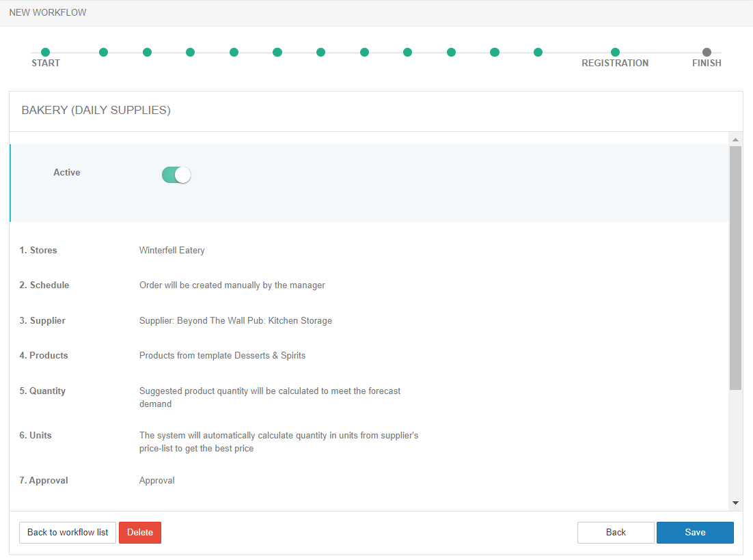Click the 6. Units row label

coord(36,436)
